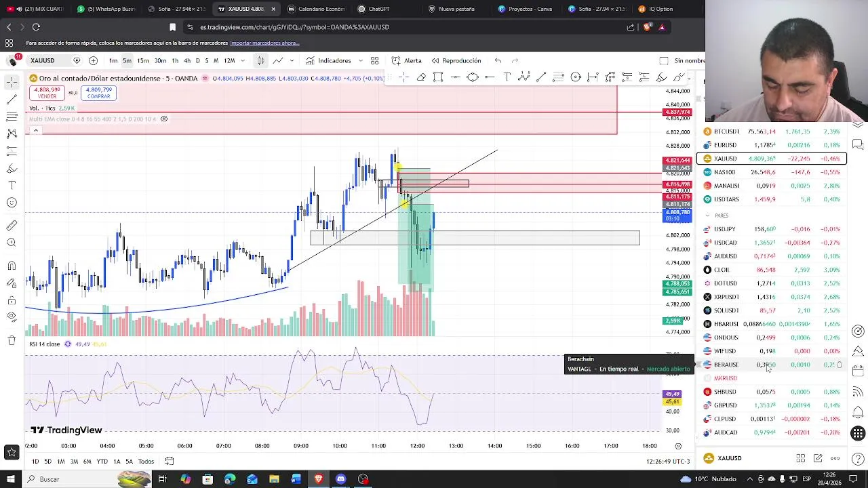Click the redo arrow in top toolbar

(515, 61)
